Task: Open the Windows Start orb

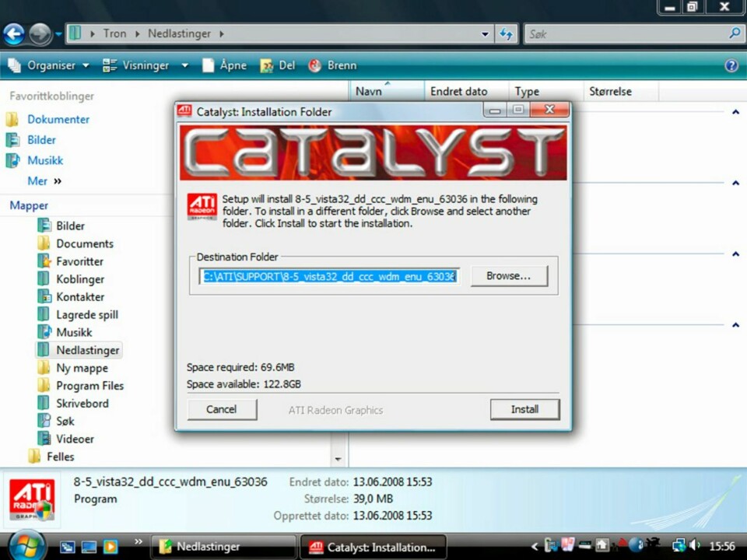Action: [x=26, y=546]
